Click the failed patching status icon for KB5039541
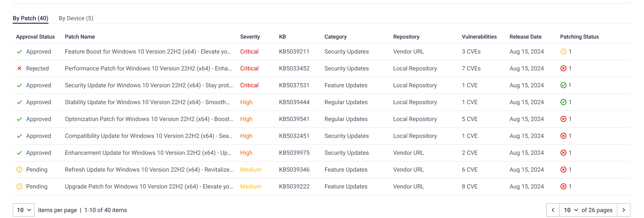 click(563, 119)
